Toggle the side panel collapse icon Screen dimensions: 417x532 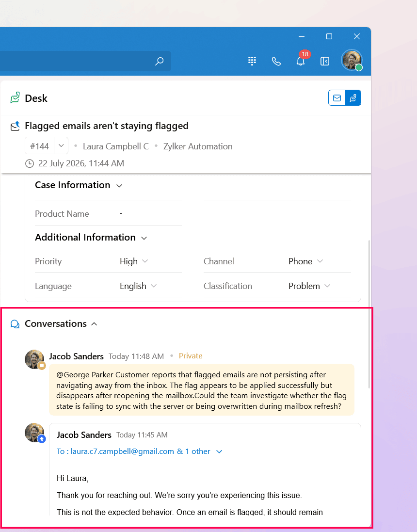tap(325, 61)
